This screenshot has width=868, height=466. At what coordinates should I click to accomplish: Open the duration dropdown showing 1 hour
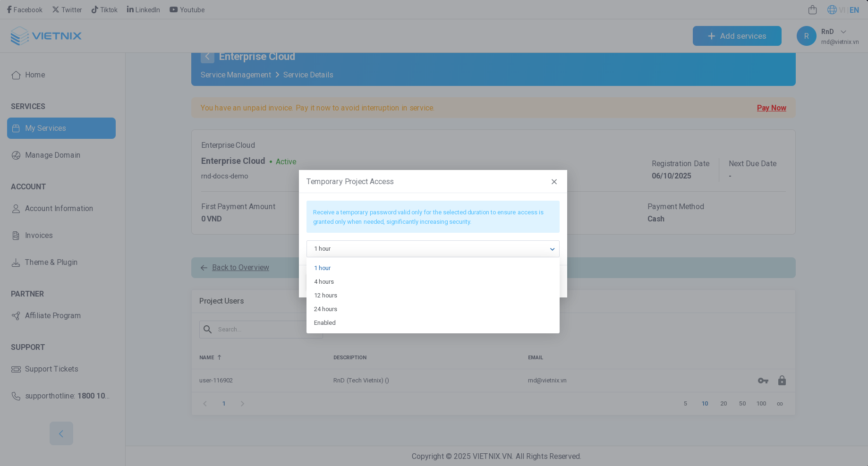433,249
